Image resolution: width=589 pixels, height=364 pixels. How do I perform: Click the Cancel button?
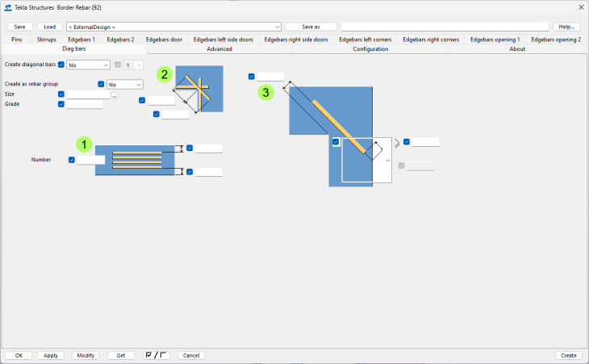click(x=191, y=355)
